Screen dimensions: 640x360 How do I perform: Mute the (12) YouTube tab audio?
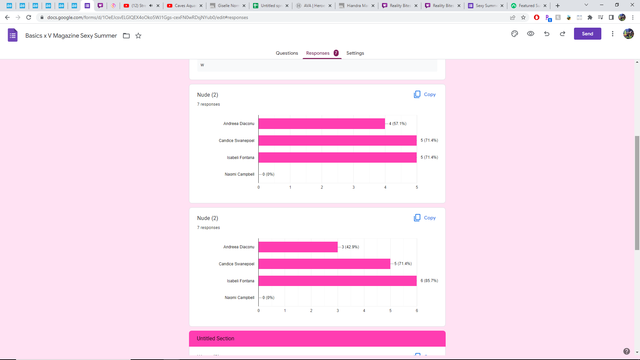pyautogui.click(x=151, y=6)
